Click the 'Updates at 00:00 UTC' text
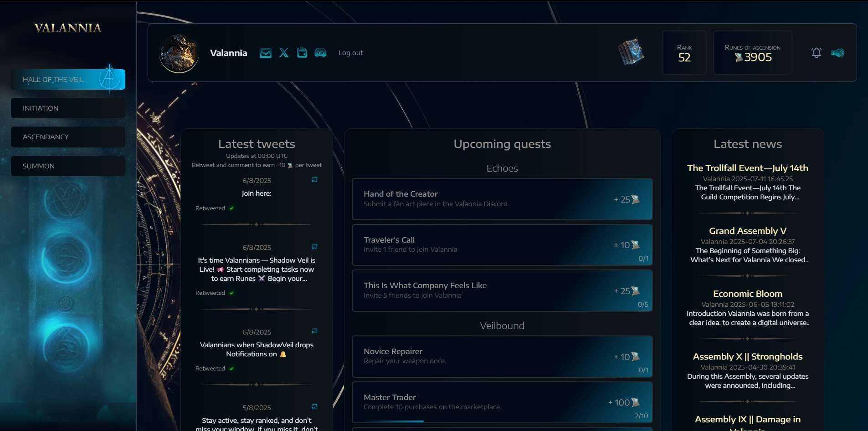The height and width of the screenshot is (431, 868). point(257,156)
